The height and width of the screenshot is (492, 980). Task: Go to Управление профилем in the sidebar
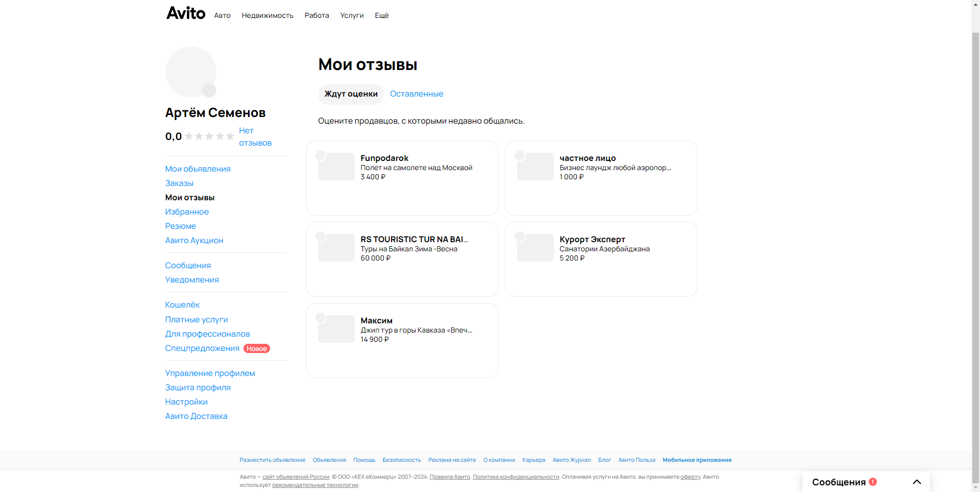210,373
